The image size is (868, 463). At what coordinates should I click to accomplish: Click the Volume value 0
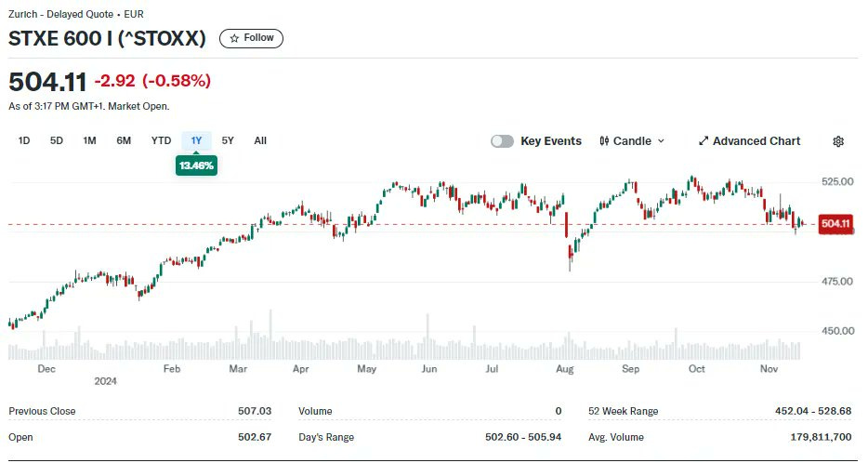(x=558, y=411)
